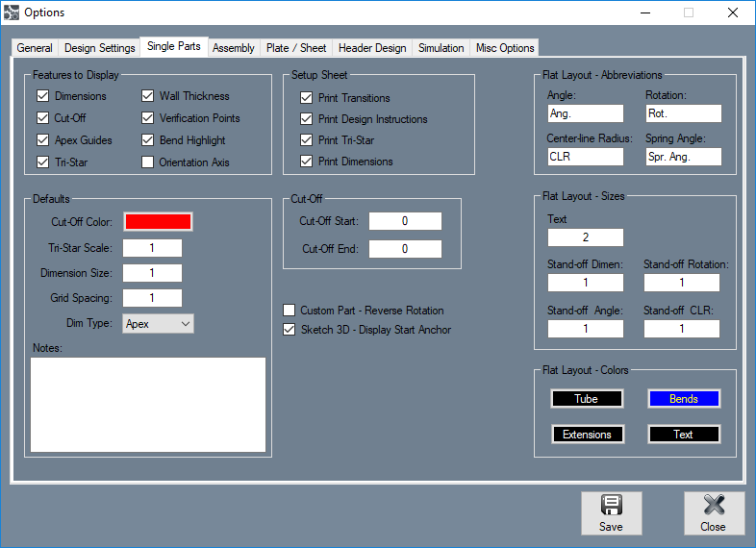Open the Plate / Sheet tab

click(296, 48)
